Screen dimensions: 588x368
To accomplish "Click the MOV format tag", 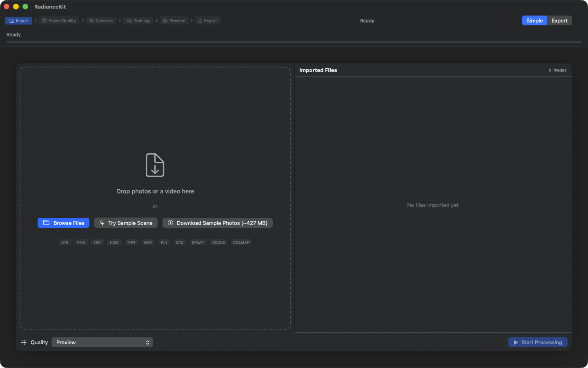I will coord(148,242).
